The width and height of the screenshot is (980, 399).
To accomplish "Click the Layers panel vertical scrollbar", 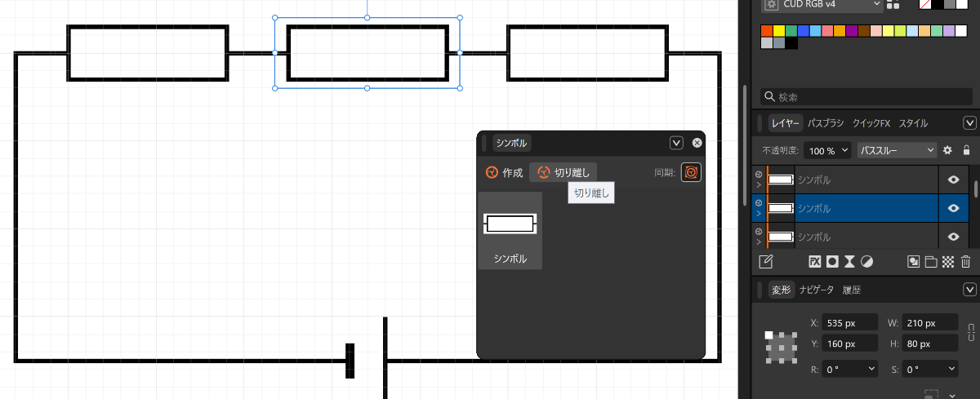I will pos(976,189).
